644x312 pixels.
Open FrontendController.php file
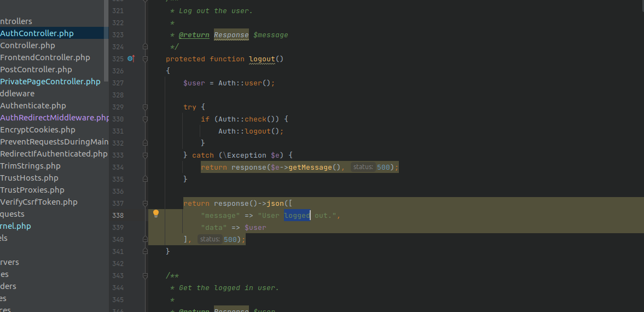point(45,57)
